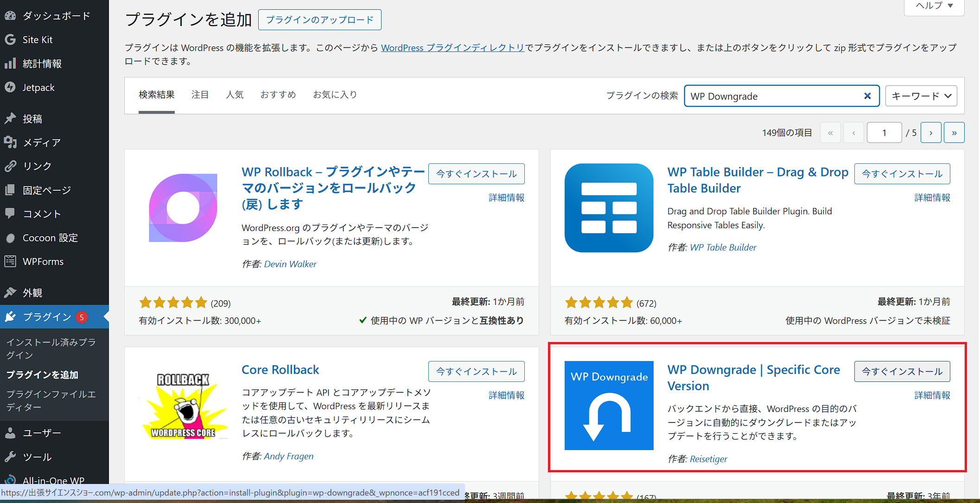Screen dimensions: 980x503
Task: Install WP Downgrade with 今すぐインストール button
Action: 902,371
